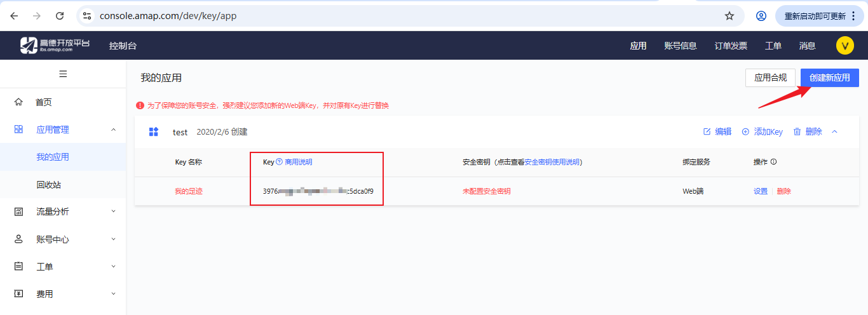This screenshot has height=315, width=868.
Task: Click the 2020/2/6 创建 date text
Action: 222,132
